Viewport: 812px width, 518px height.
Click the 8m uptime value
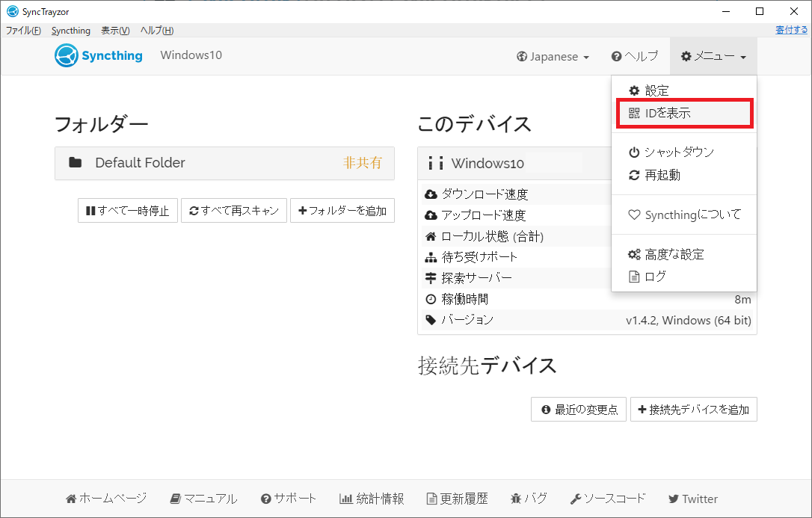click(742, 299)
